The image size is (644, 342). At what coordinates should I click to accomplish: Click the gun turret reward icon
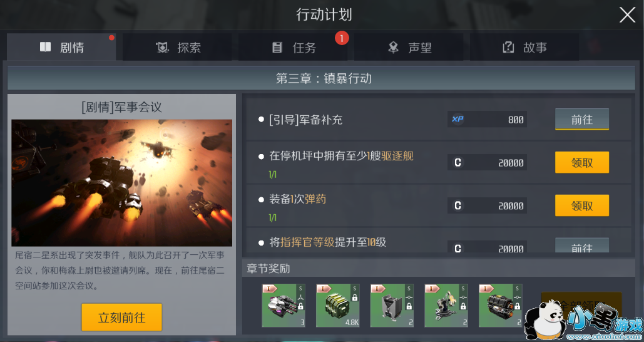tap(284, 306)
